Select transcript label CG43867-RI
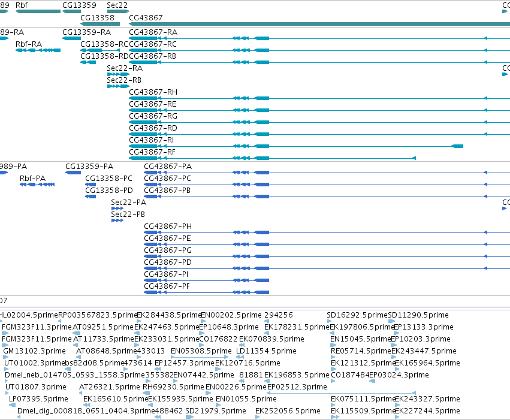 point(152,140)
